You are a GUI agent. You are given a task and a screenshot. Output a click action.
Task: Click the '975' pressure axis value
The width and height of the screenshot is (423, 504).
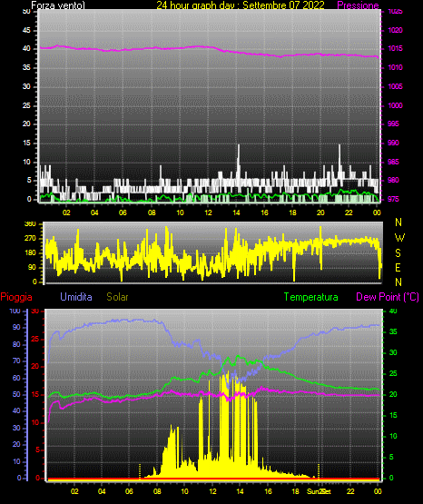[x=393, y=199]
